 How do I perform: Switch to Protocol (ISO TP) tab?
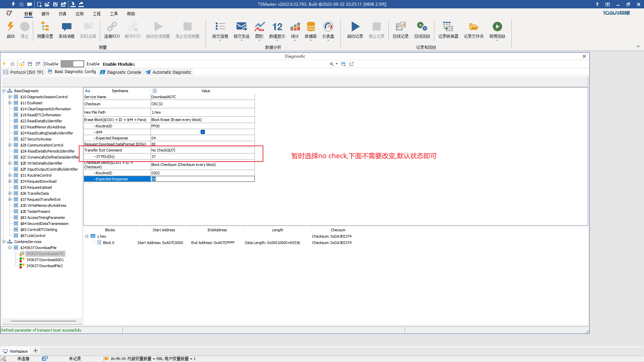23,72
